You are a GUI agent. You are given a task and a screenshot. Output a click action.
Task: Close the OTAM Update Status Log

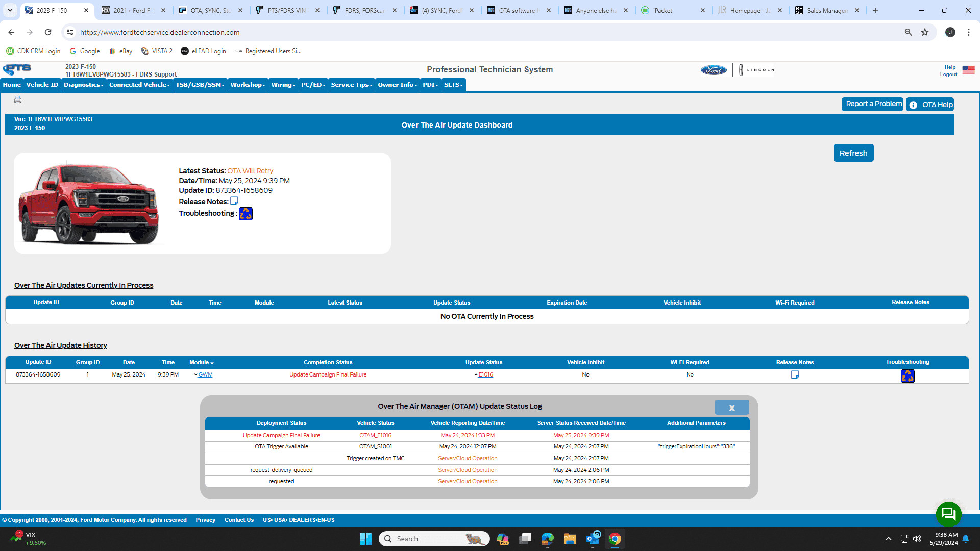731,408
